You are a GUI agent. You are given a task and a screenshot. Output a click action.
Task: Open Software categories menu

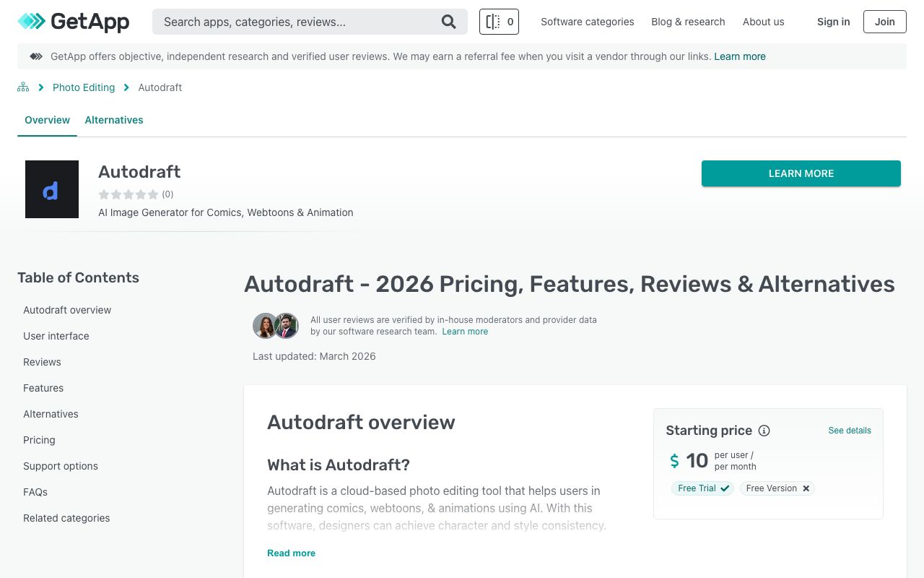coord(588,22)
